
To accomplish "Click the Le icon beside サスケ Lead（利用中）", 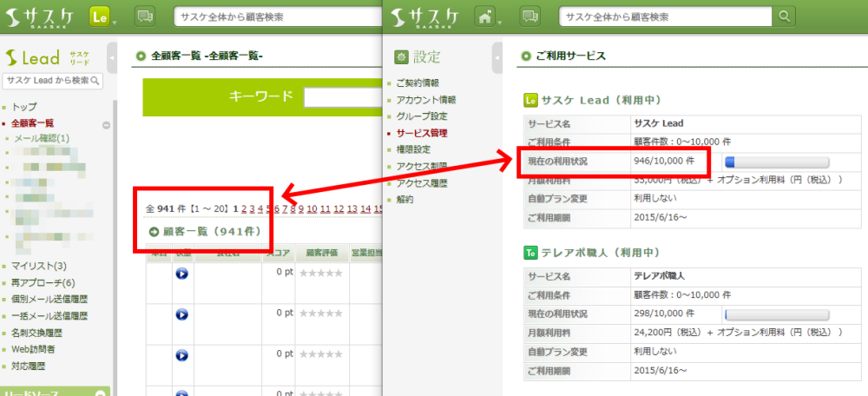I will (x=531, y=101).
